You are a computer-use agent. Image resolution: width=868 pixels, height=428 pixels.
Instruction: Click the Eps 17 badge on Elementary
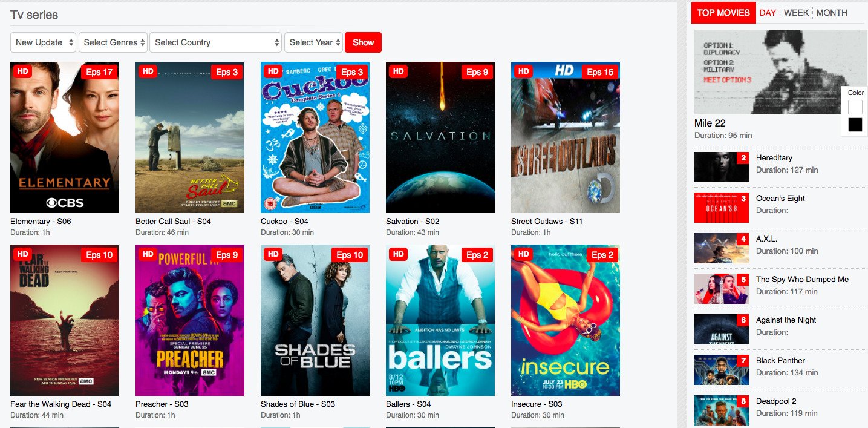pyautogui.click(x=99, y=73)
